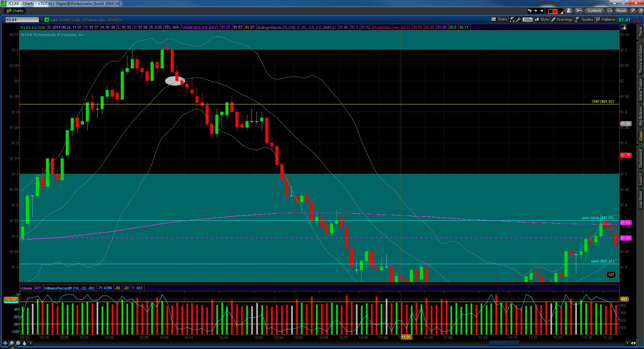Select the Chart side tab
The height and width of the screenshot is (349, 644).
tap(640, 136)
